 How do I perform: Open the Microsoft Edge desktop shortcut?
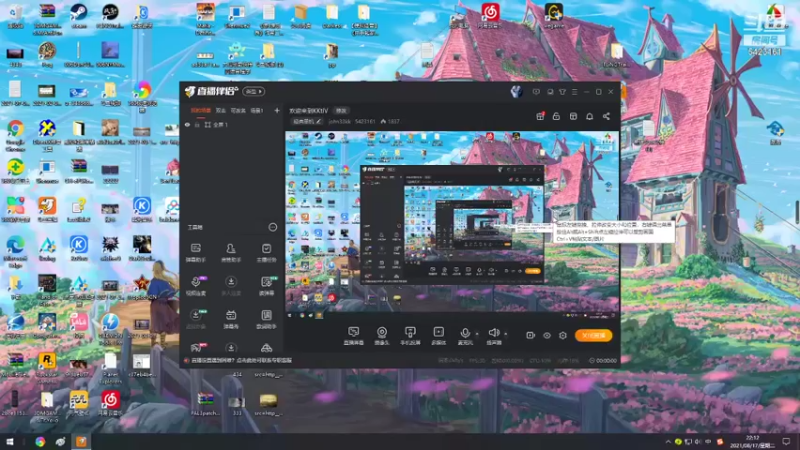pyautogui.click(x=15, y=251)
